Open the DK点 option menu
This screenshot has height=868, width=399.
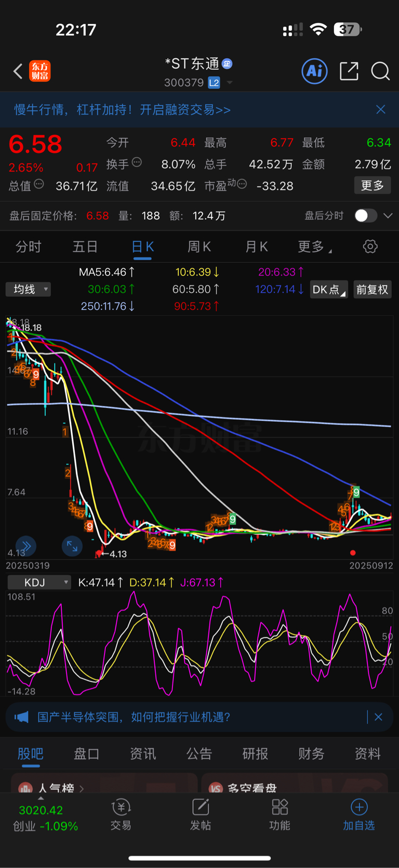(329, 290)
